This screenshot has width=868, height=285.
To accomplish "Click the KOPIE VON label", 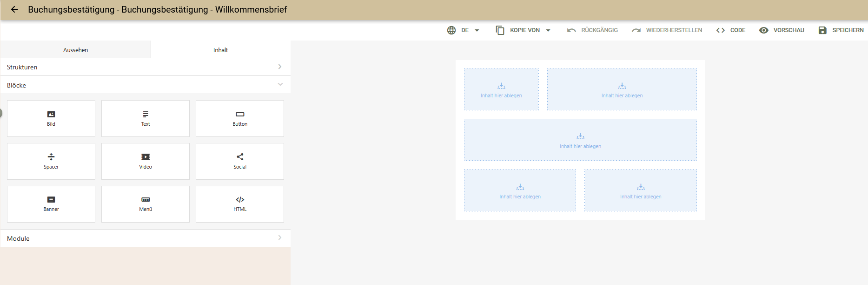I will pos(525,30).
